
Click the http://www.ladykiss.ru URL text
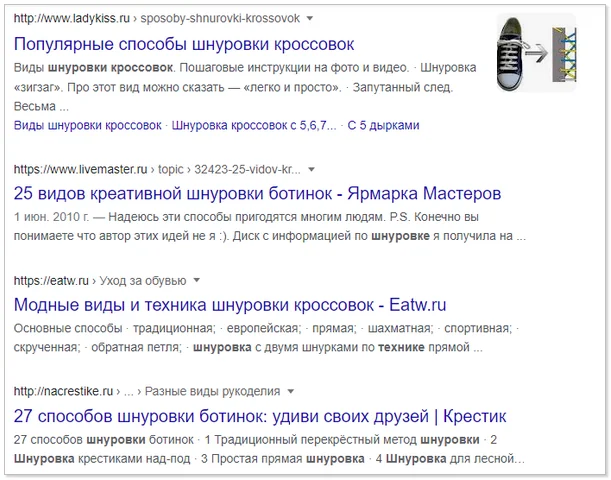point(72,18)
